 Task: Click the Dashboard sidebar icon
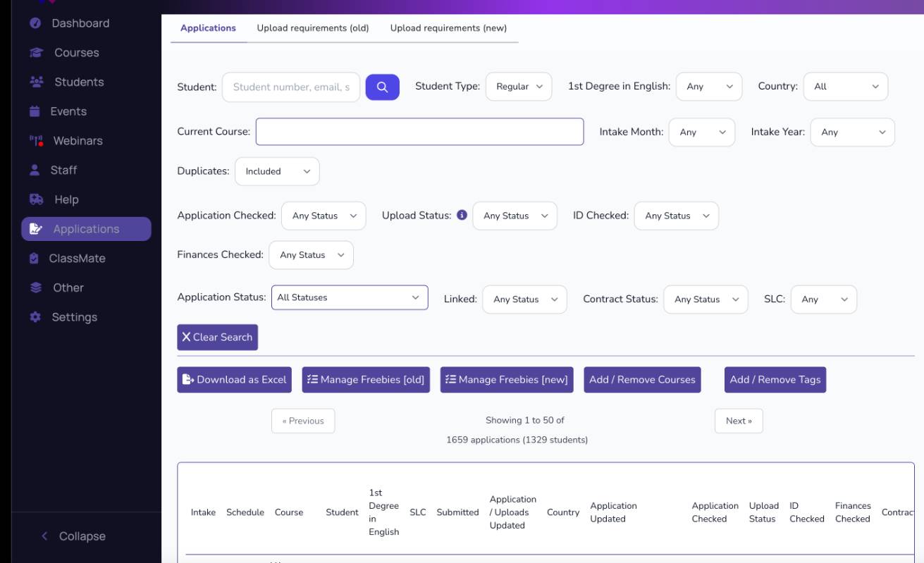click(x=35, y=23)
